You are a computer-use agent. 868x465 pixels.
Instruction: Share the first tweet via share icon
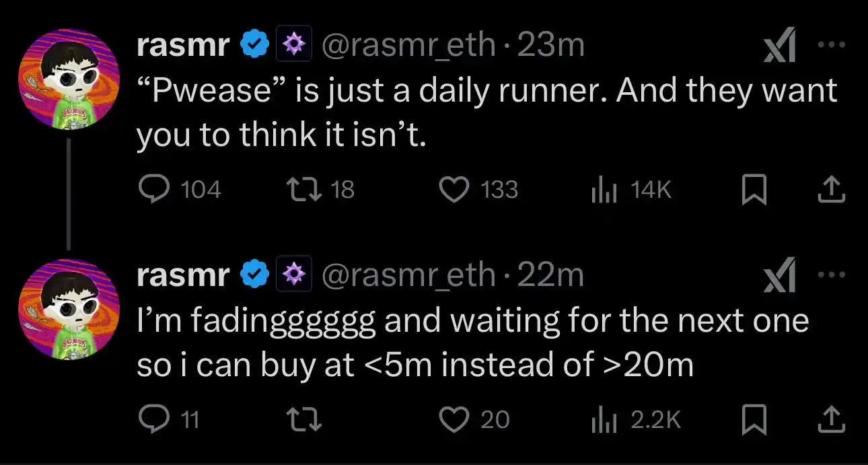(830, 190)
